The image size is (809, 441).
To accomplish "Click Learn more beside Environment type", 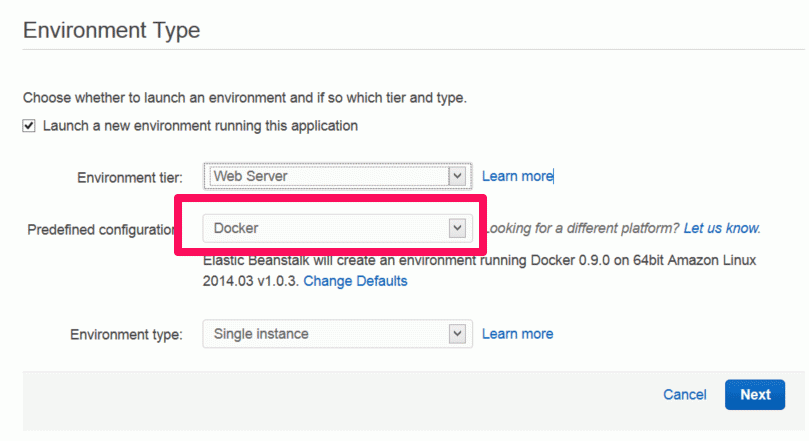I will pyautogui.click(x=517, y=334).
